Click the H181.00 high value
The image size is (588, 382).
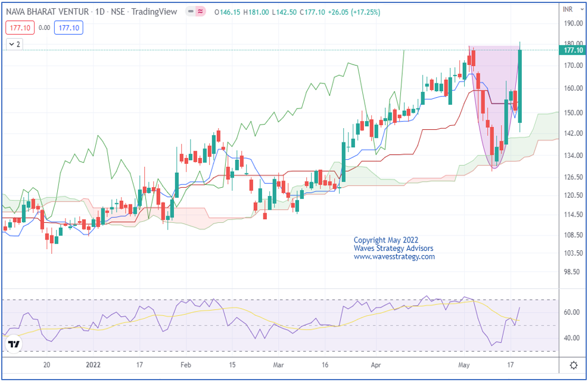(256, 13)
